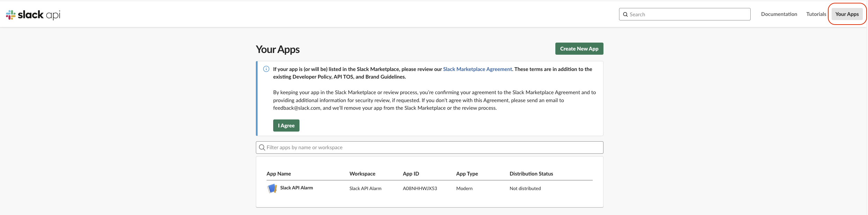
Task: Click the Workspace column header
Action: (362, 174)
